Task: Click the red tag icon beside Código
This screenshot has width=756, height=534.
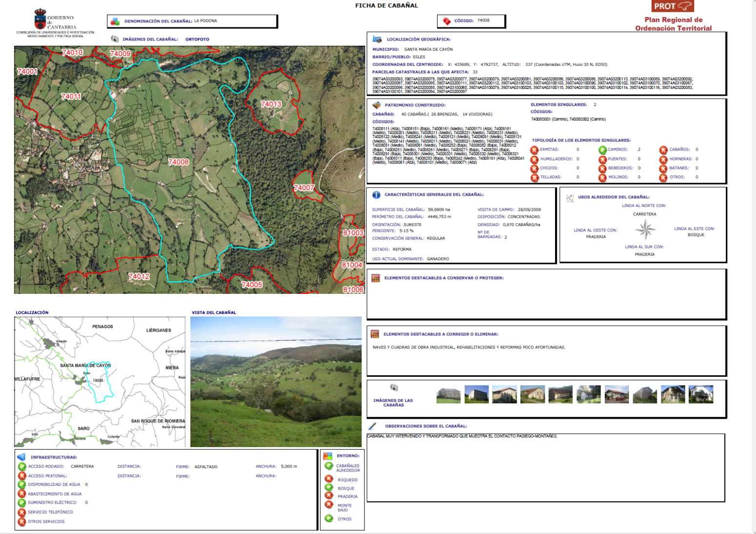Action: (447, 21)
